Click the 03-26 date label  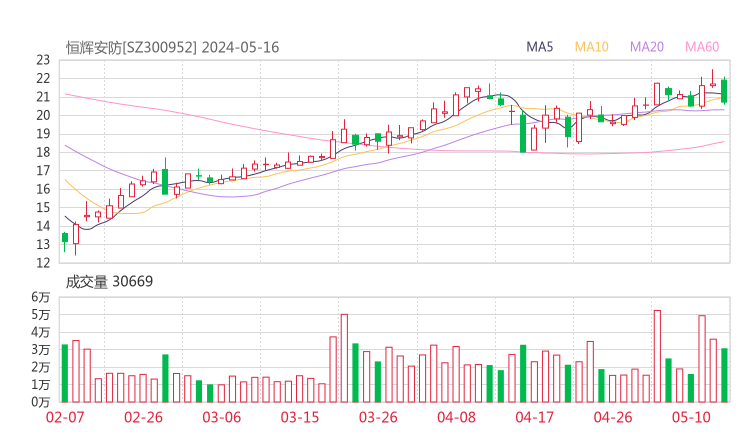pyautogui.click(x=378, y=417)
